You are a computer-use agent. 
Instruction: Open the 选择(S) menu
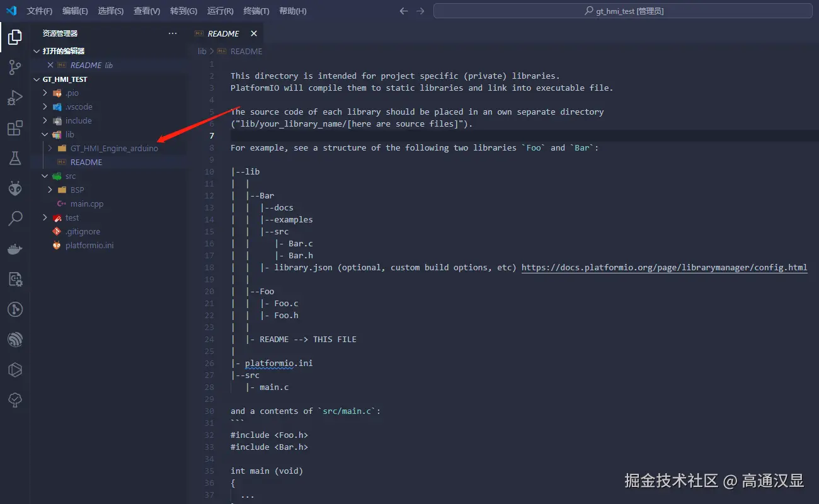111,11
